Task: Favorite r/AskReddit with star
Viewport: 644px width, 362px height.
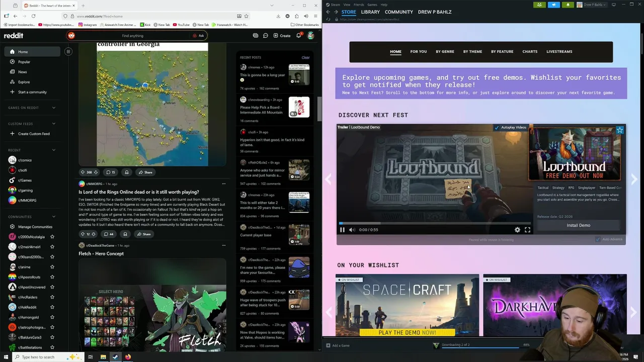Action: tap(52, 307)
